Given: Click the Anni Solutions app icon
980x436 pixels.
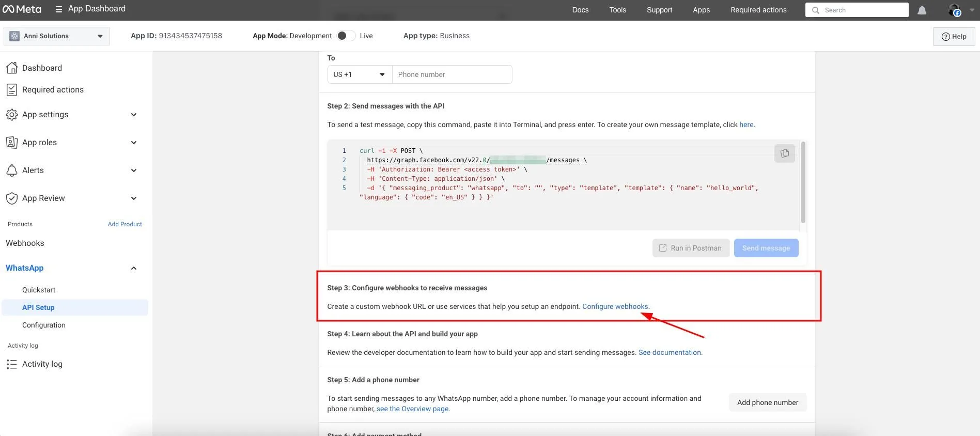Looking at the screenshot, I should 14,36.
